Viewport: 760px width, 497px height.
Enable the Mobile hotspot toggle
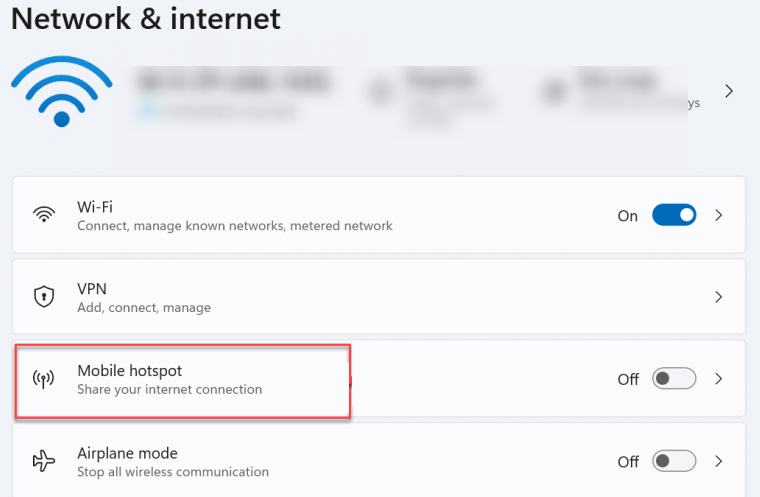[x=674, y=379]
